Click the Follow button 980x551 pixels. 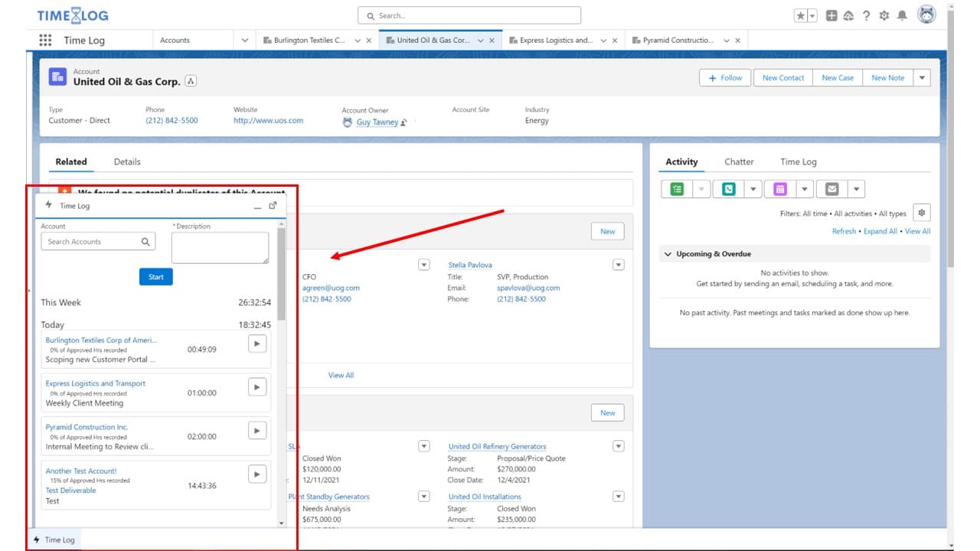coord(725,78)
